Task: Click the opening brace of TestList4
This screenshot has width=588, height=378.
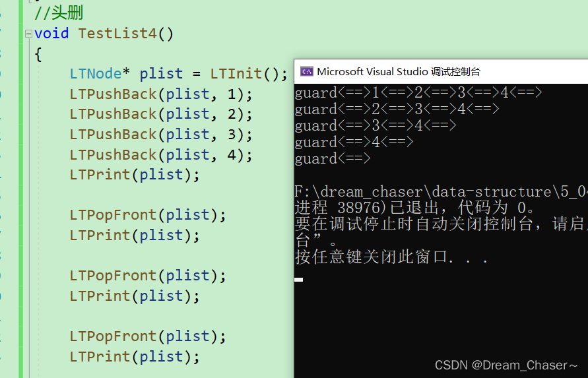Action: tap(38, 54)
